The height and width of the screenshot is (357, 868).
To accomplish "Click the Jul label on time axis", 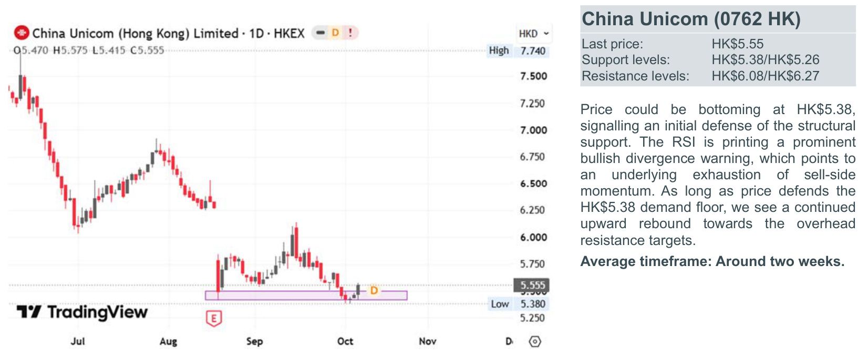I will point(78,341).
